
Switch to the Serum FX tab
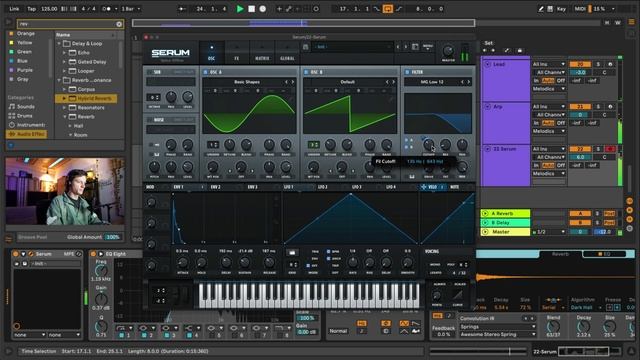[236, 53]
